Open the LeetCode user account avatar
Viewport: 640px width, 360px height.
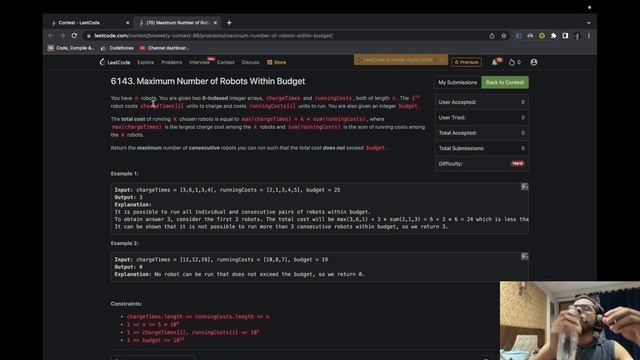tap(533, 62)
